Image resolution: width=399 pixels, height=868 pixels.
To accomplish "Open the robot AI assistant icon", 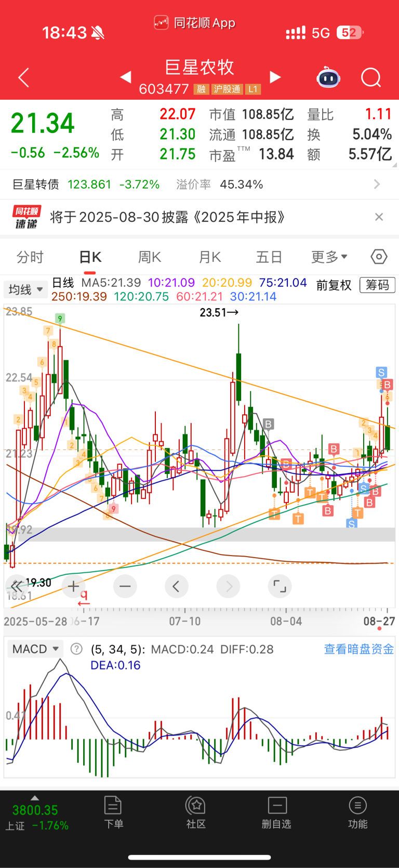I will coord(328,78).
